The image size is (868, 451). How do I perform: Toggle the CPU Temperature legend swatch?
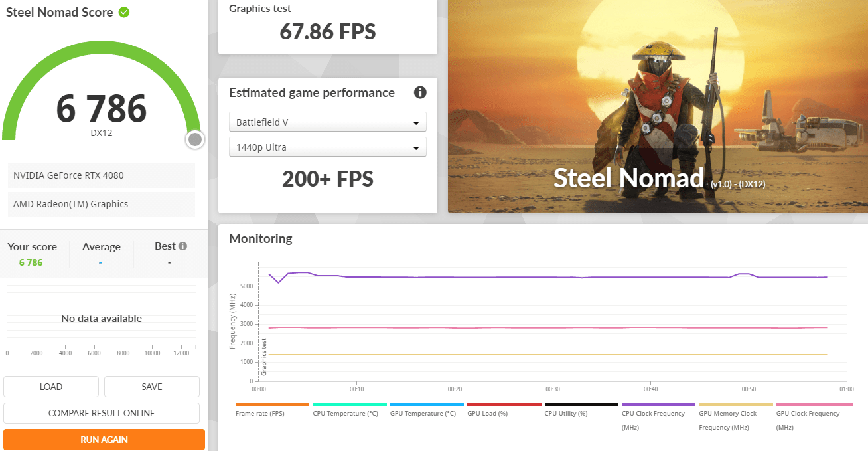pyautogui.click(x=350, y=405)
